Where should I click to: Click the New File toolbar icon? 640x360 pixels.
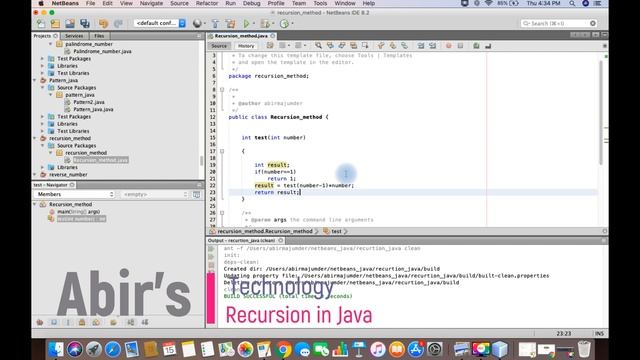pyautogui.click(x=41, y=24)
